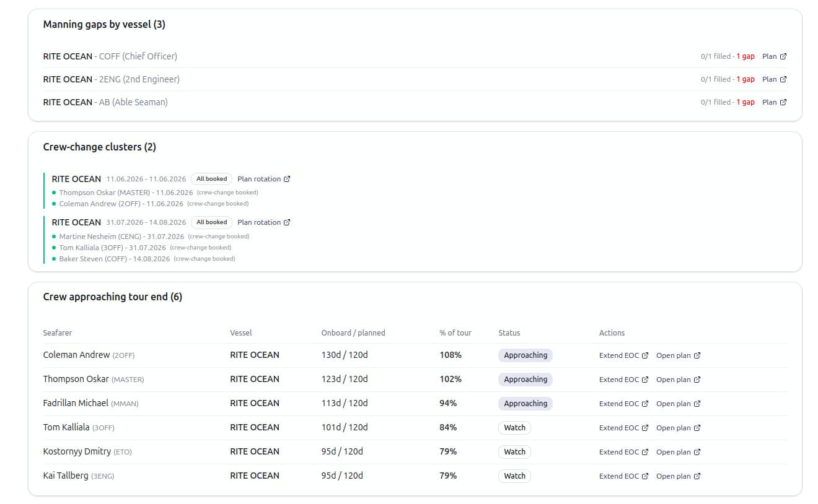Click Extend EOC external icon in Fadrillan Michael row
Viewport: 818px width, 504px height.
coord(645,404)
